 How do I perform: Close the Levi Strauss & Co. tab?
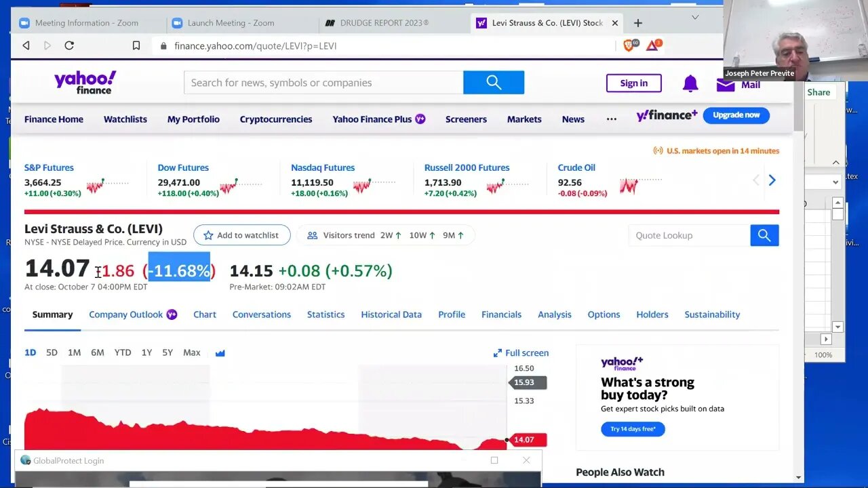615,23
